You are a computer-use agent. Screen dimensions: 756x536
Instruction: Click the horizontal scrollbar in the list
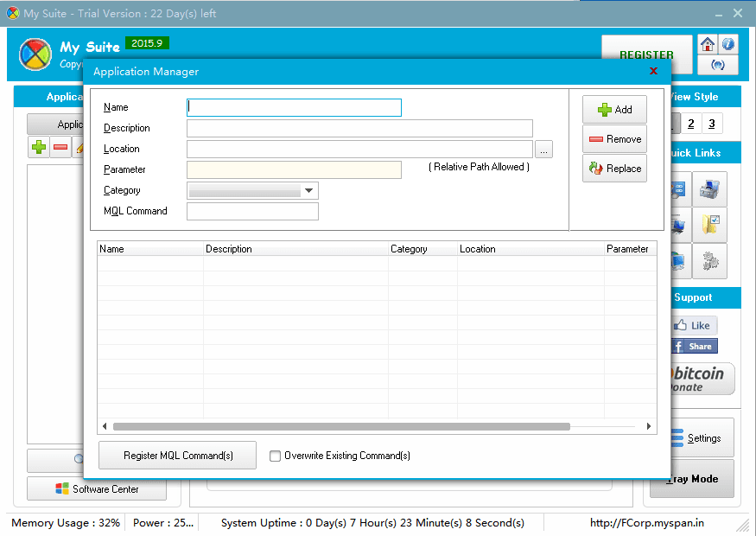tap(341, 426)
